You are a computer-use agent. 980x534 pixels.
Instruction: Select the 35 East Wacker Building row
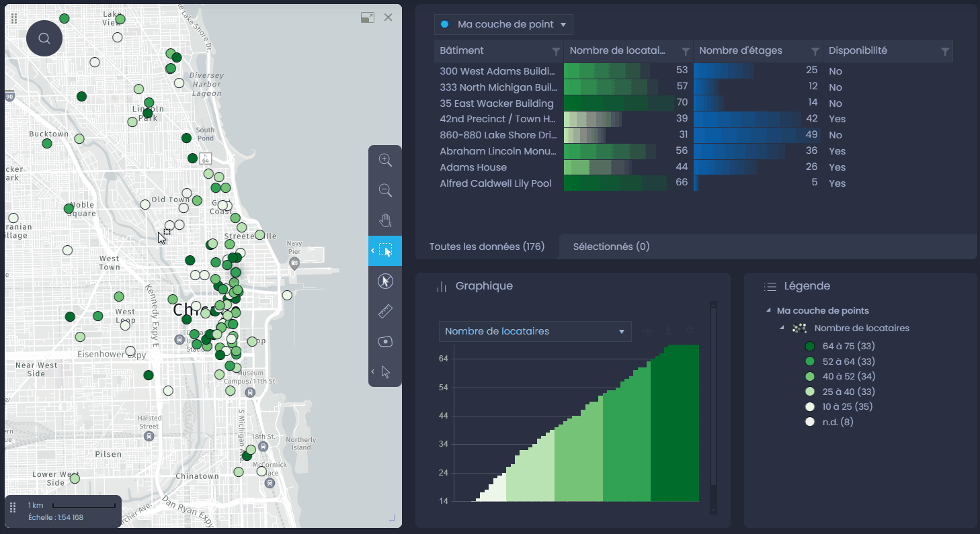(694, 103)
